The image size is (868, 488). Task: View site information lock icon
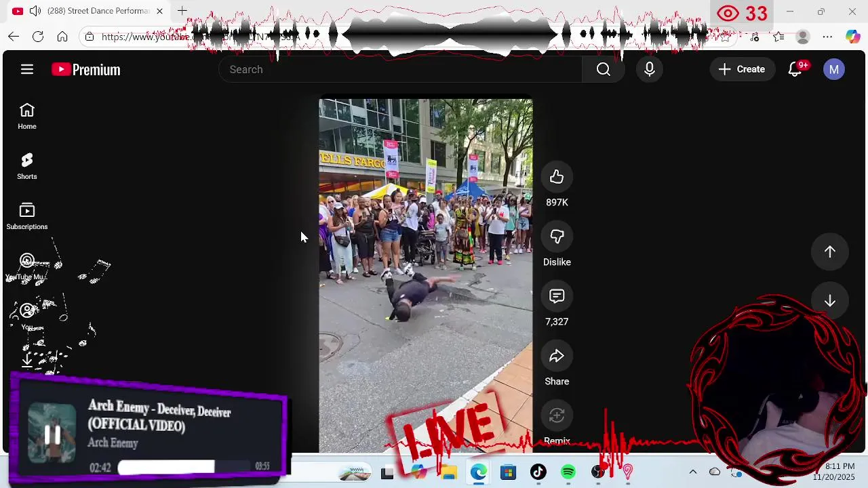point(90,37)
